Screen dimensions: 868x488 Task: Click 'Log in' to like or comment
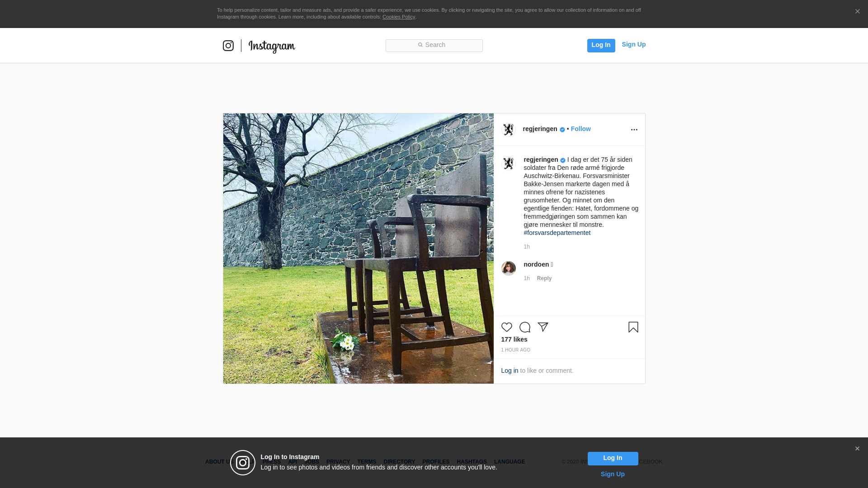coord(509,371)
